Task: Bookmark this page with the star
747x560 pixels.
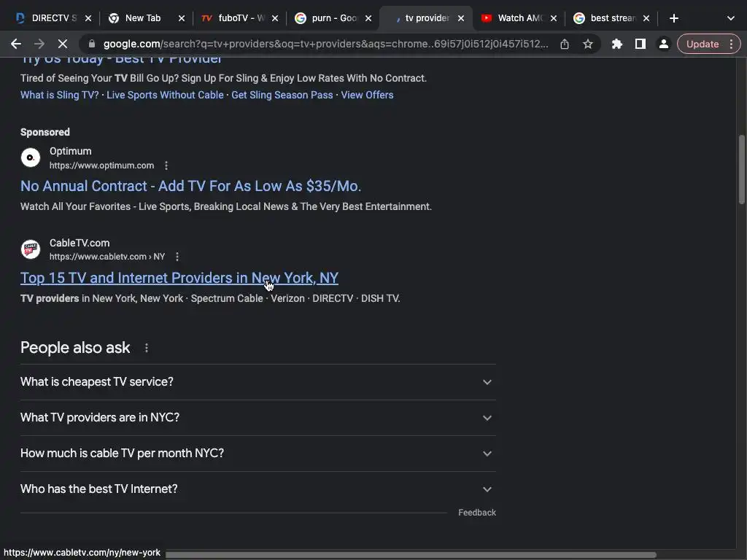Action: (588, 44)
